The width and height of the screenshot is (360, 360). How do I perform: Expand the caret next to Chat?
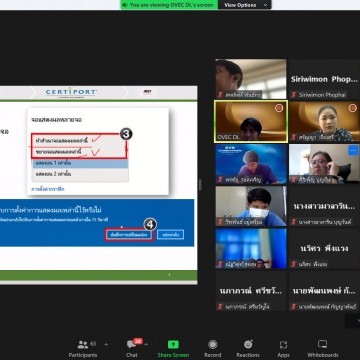click(x=146, y=344)
